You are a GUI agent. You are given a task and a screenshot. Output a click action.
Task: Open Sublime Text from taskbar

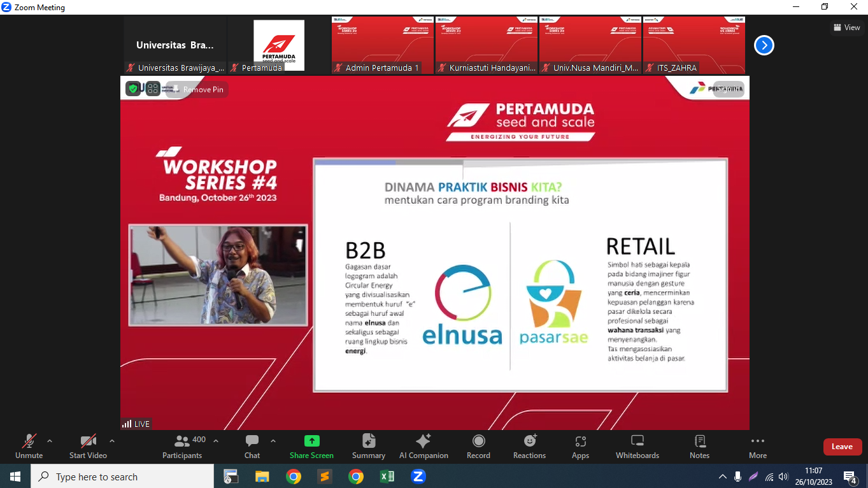tap(324, 477)
